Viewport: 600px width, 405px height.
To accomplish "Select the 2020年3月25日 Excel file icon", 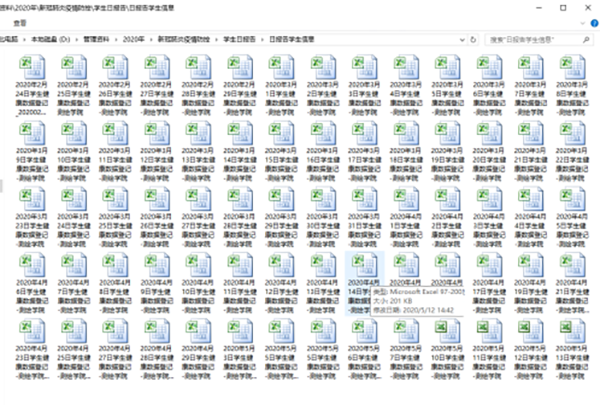I will tap(115, 199).
